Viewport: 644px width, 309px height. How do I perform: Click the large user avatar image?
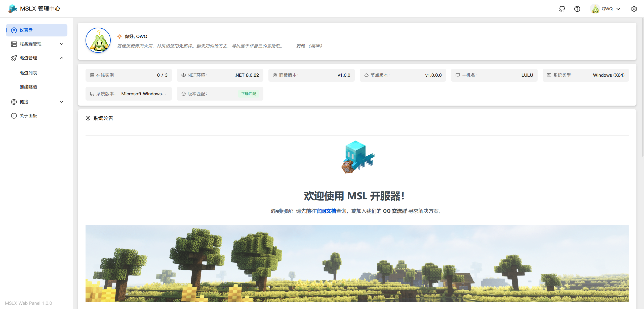pos(98,40)
